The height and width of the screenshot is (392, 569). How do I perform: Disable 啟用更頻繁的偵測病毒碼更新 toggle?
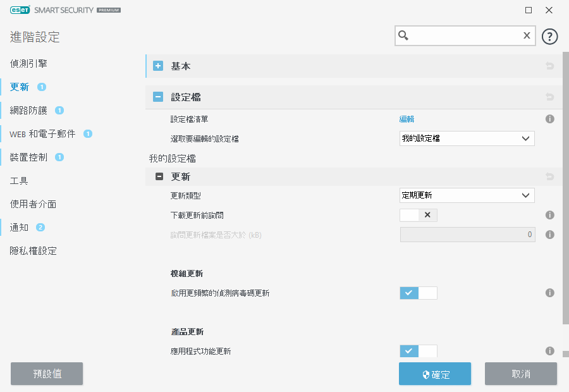(419, 293)
